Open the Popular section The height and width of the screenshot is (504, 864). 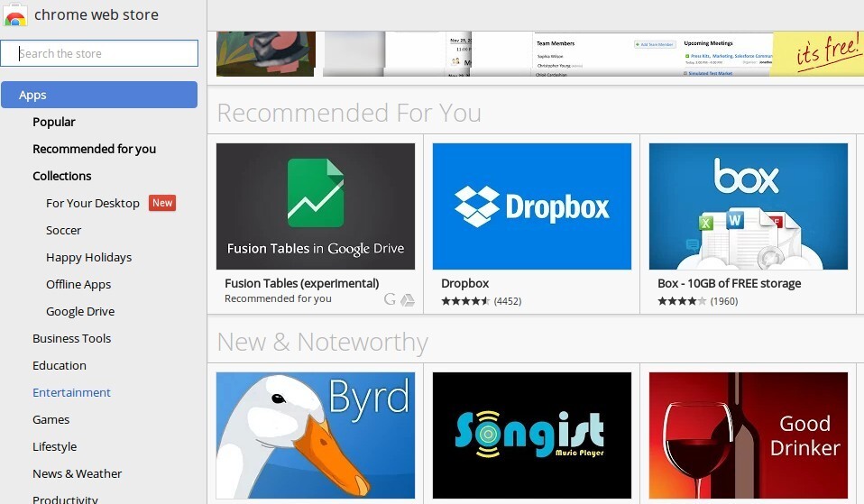click(x=53, y=122)
